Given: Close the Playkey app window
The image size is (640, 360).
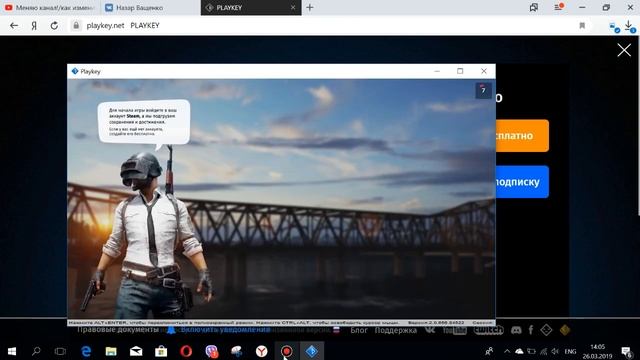Looking at the screenshot, I should (x=484, y=71).
